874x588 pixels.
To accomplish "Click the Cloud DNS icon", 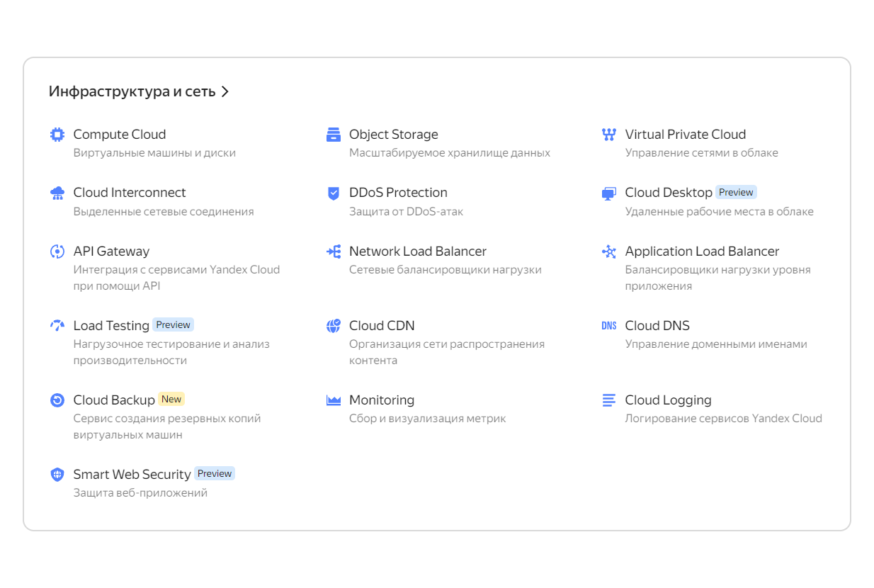I will (x=609, y=326).
